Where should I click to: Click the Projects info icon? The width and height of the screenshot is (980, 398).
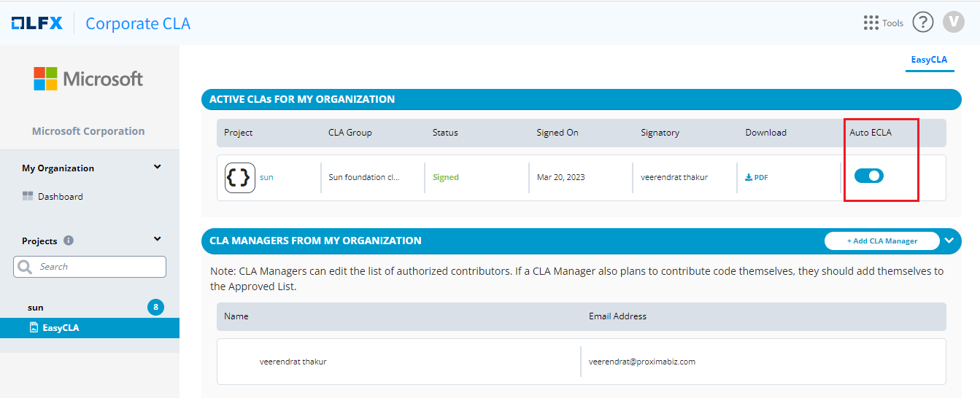point(69,241)
